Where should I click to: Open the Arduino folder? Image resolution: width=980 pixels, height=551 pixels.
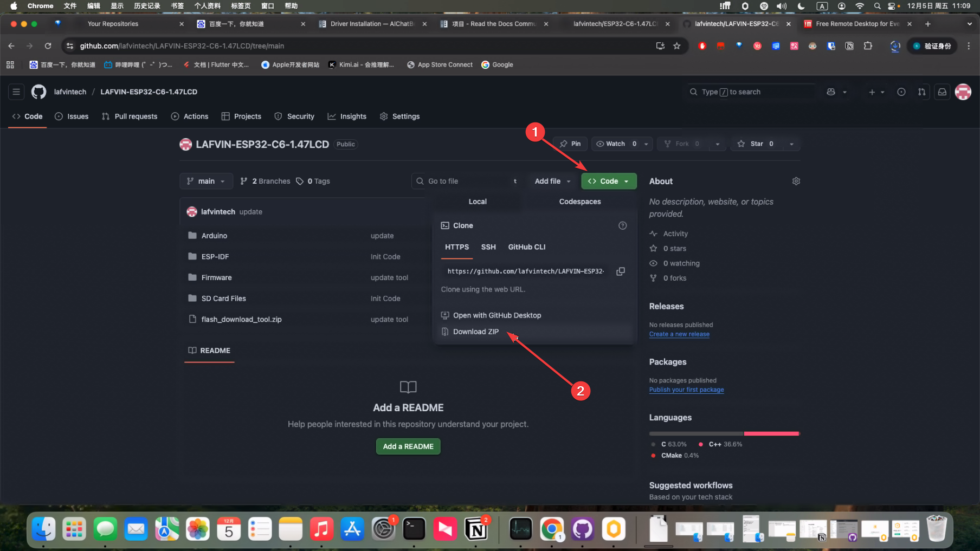(214, 236)
